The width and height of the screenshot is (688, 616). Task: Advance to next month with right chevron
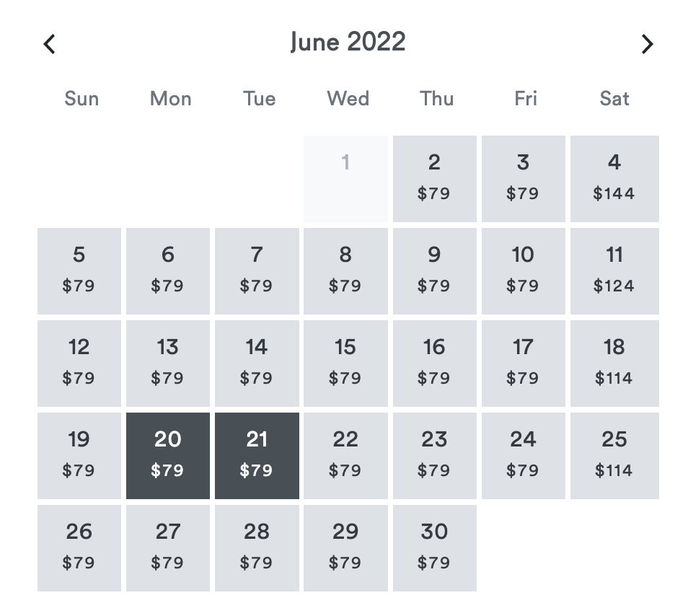(647, 44)
